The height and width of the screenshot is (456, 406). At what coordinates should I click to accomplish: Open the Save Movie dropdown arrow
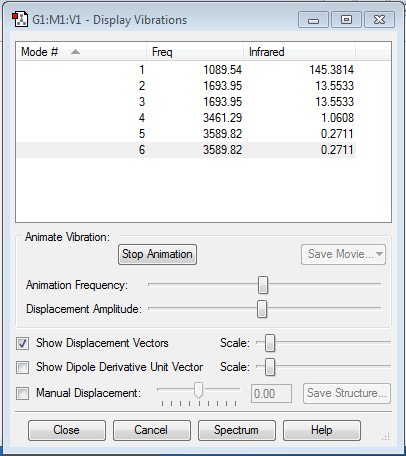(379, 254)
